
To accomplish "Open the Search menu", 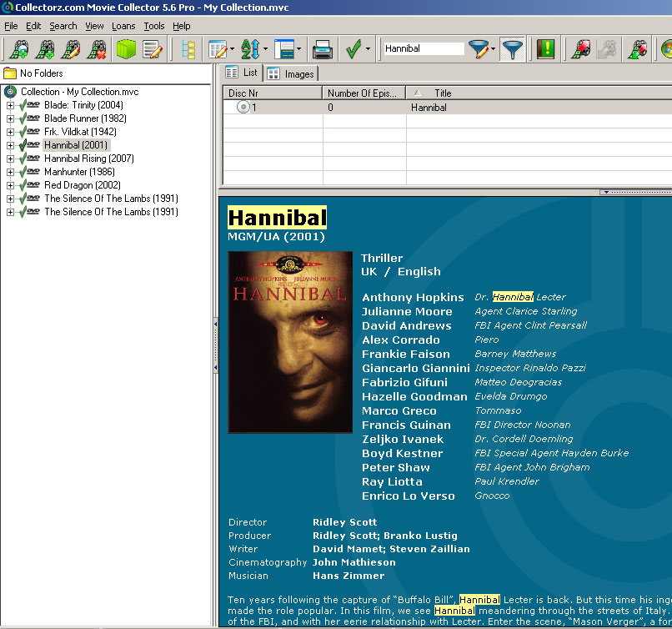I will 63,26.
